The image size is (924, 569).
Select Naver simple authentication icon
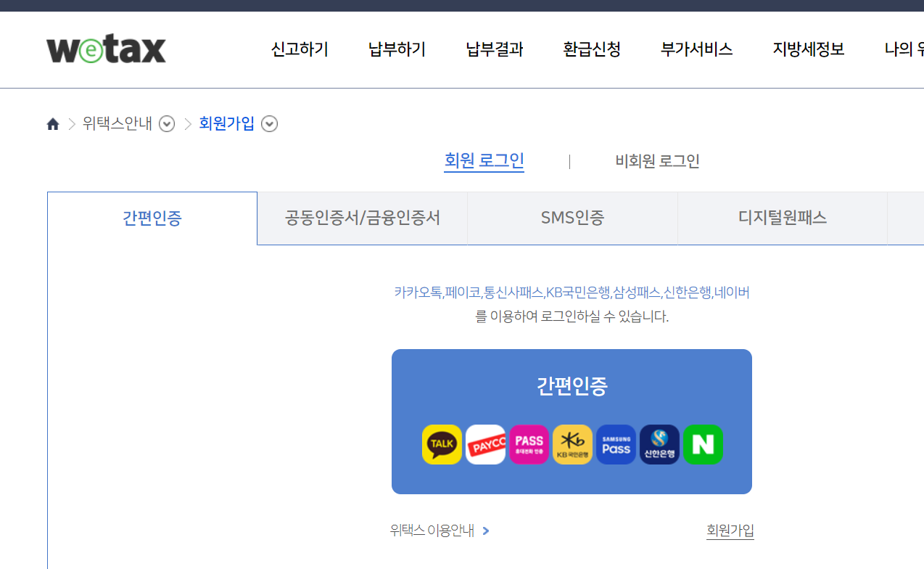703,444
